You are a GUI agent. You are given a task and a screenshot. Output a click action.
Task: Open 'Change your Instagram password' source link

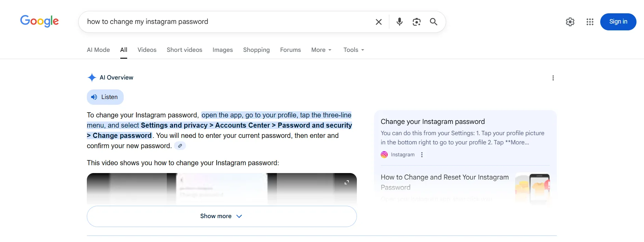pos(432,122)
